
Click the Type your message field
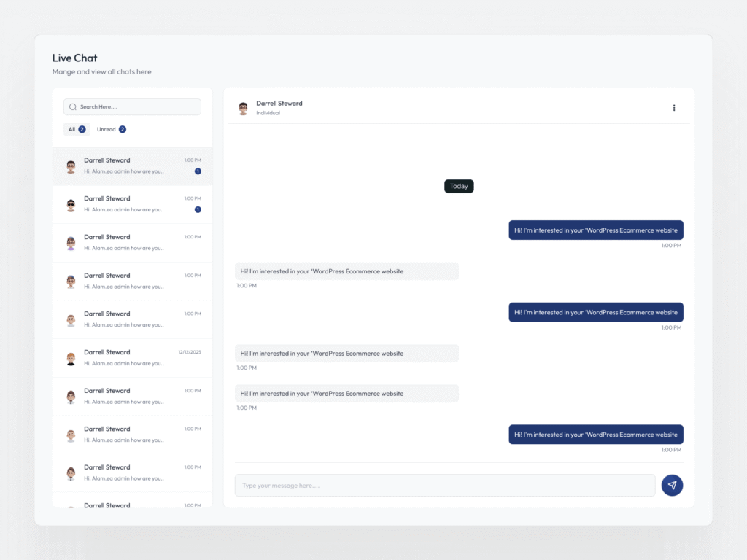pyautogui.click(x=444, y=486)
